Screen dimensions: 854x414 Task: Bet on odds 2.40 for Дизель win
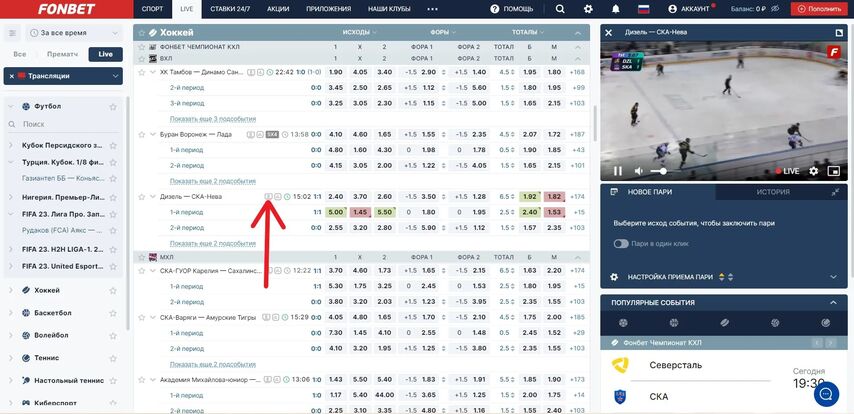click(336, 197)
